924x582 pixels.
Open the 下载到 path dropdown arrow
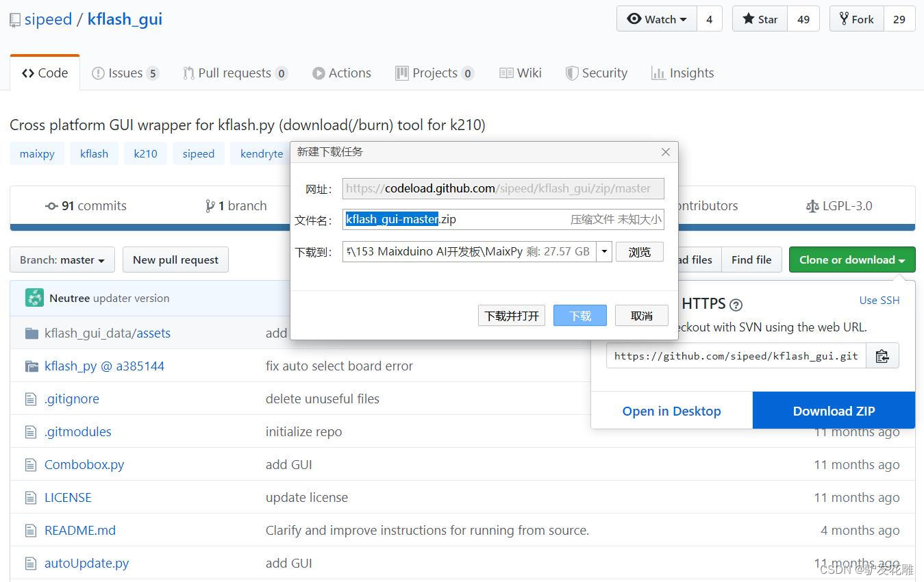[604, 251]
